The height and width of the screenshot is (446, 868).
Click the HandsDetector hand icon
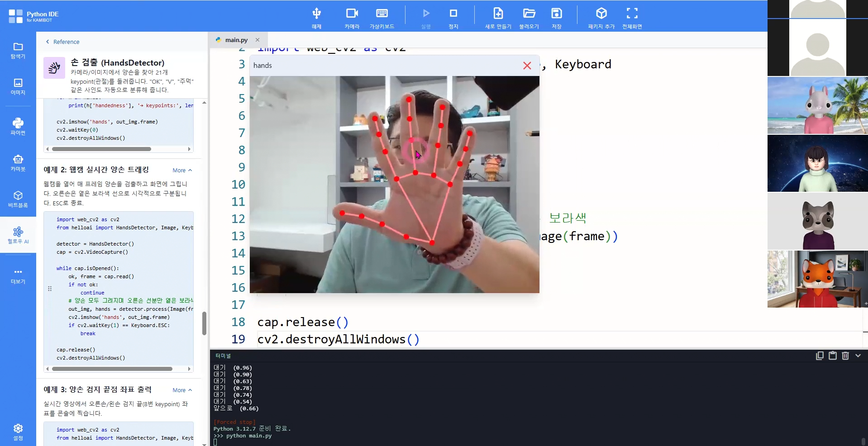tap(54, 68)
